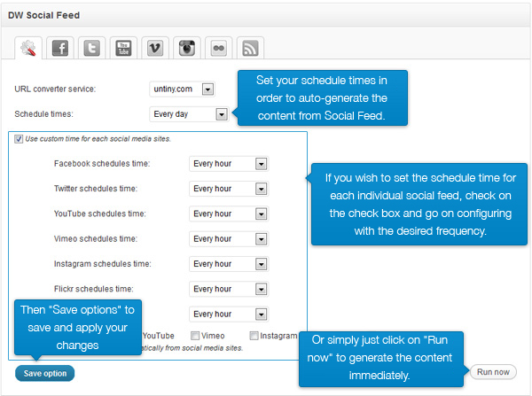
Task: Expand Vimeo schedules time dropdown
Action: tap(229, 239)
